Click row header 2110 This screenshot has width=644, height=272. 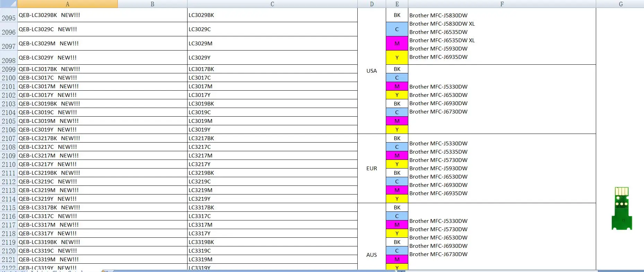9,164
